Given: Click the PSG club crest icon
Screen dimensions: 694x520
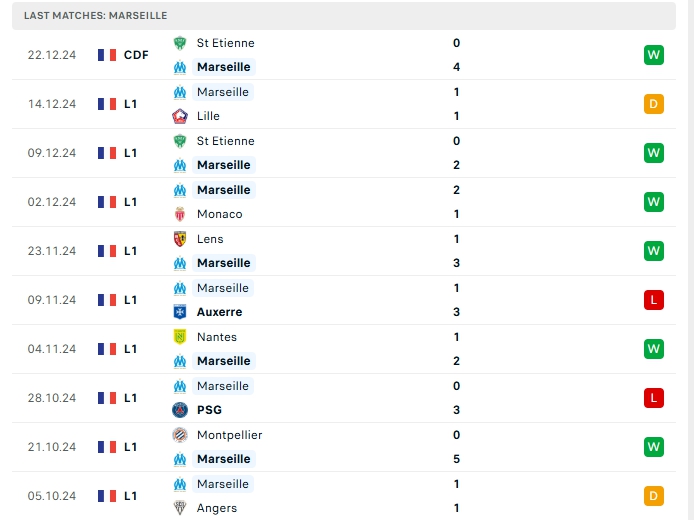Looking at the screenshot, I should (x=180, y=410).
